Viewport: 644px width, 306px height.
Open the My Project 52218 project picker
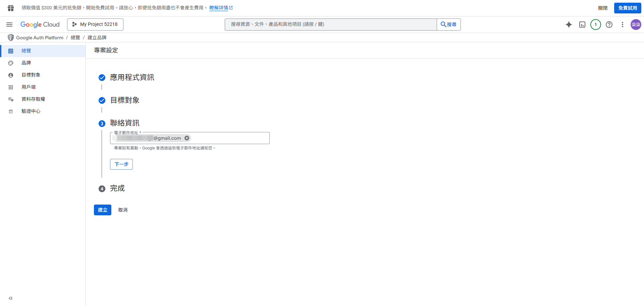[95, 24]
